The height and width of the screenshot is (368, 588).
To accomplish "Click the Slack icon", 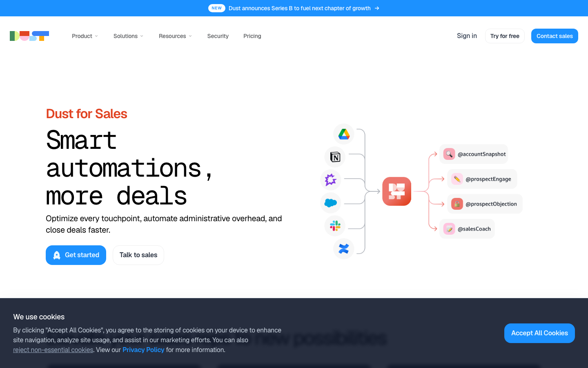I will (x=335, y=226).
